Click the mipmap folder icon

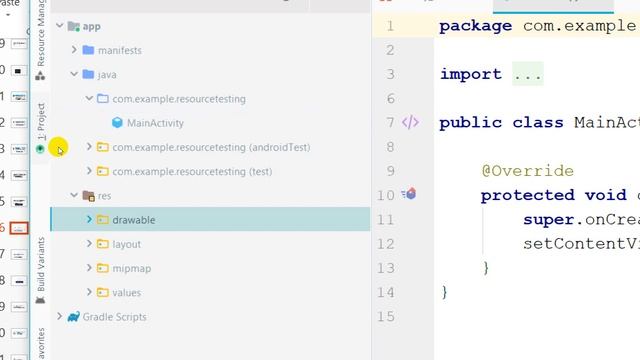pyautogui.click(x=103, y=268)
